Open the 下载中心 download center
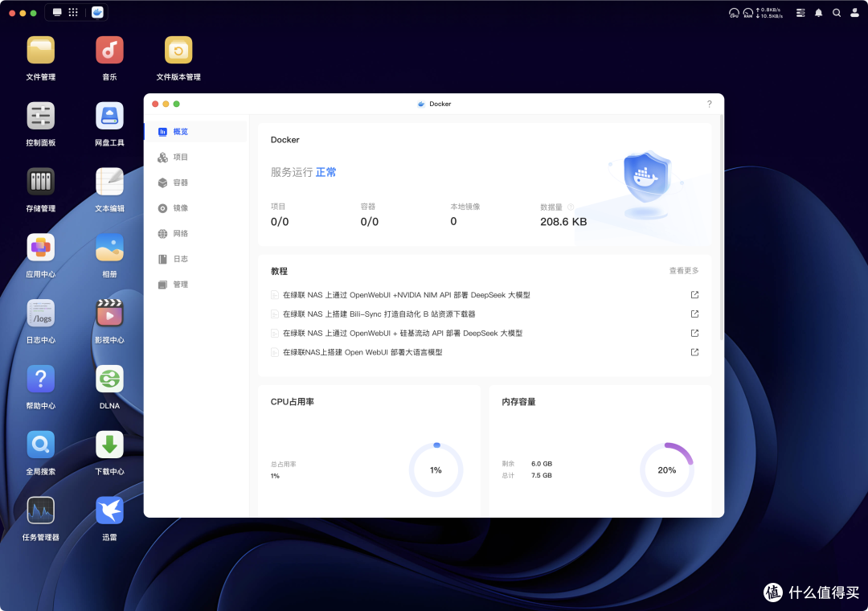 109,445
